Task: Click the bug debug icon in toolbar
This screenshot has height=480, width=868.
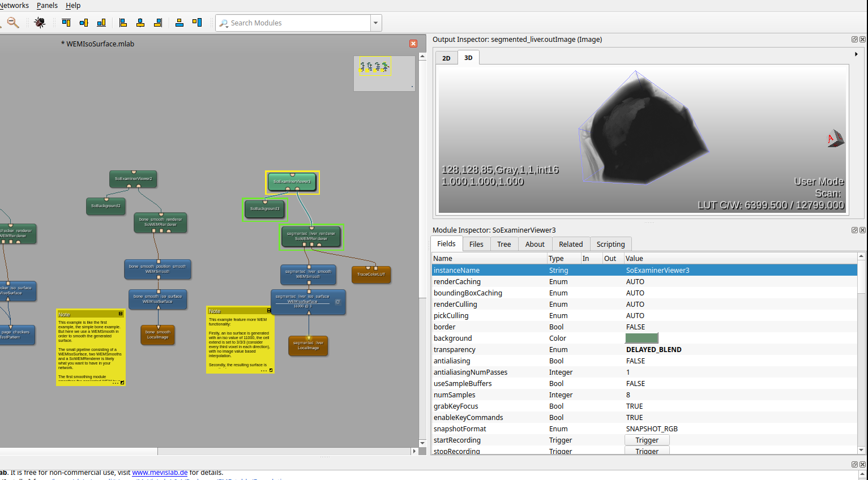Action: 40,23
